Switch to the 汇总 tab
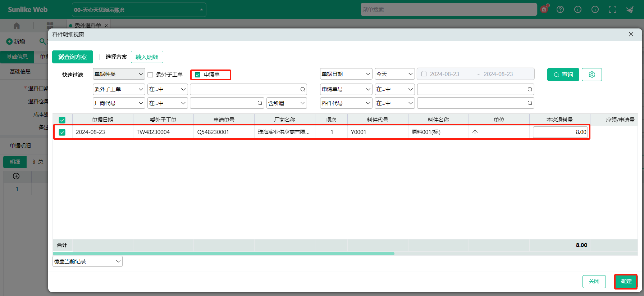 tap(38, 162)
